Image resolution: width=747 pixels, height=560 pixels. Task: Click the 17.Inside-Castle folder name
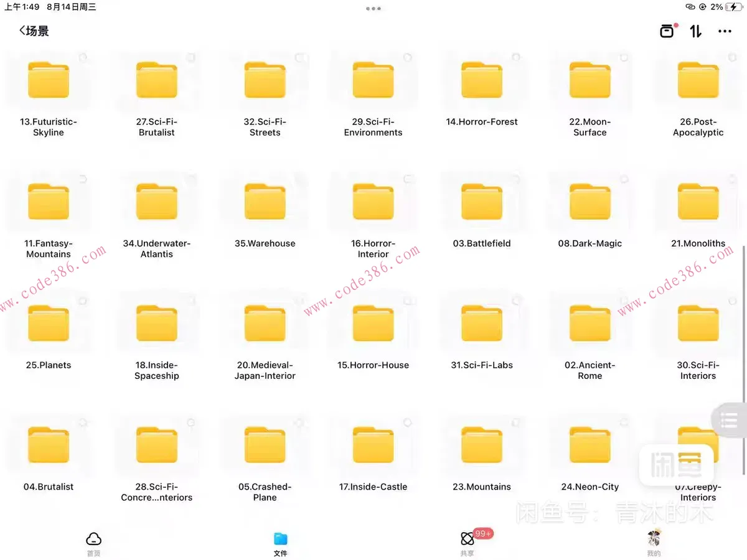(x=374, y=487)
